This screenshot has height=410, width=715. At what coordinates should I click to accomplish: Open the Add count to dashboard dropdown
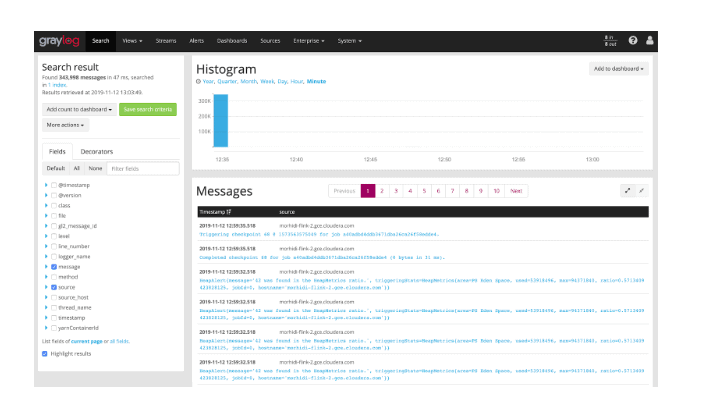click(x=78, y=108)
